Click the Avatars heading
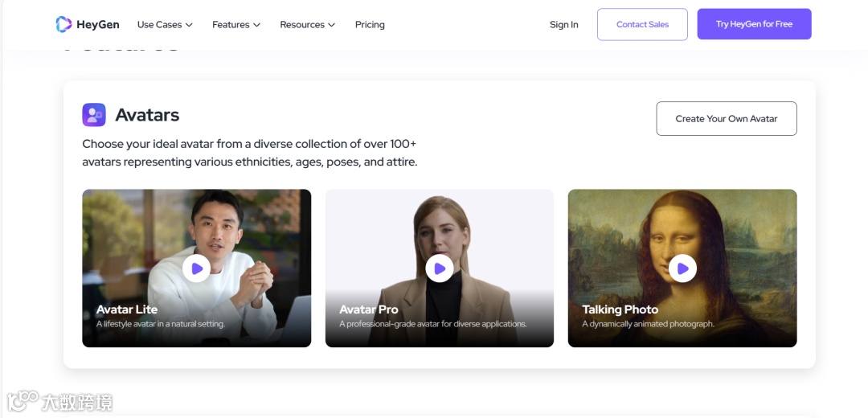This screenshot has width=868, height=418. click(x=147, y=115)
